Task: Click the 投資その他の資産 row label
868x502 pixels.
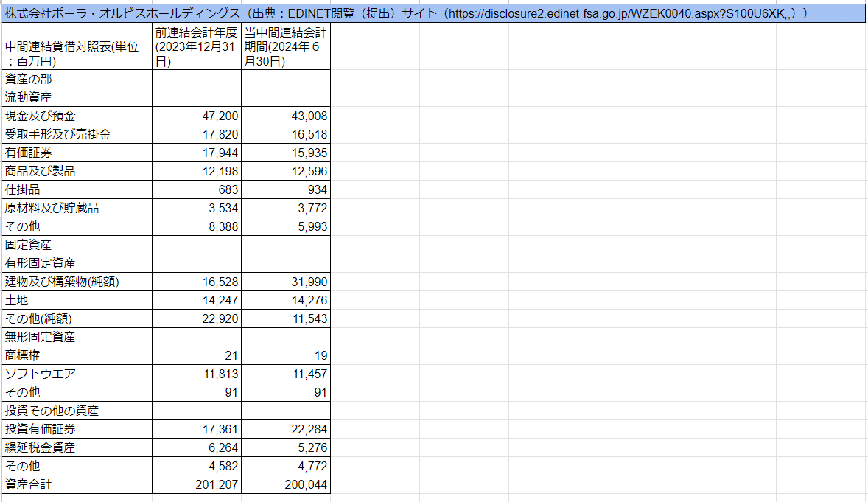Action: coord(77,411)
